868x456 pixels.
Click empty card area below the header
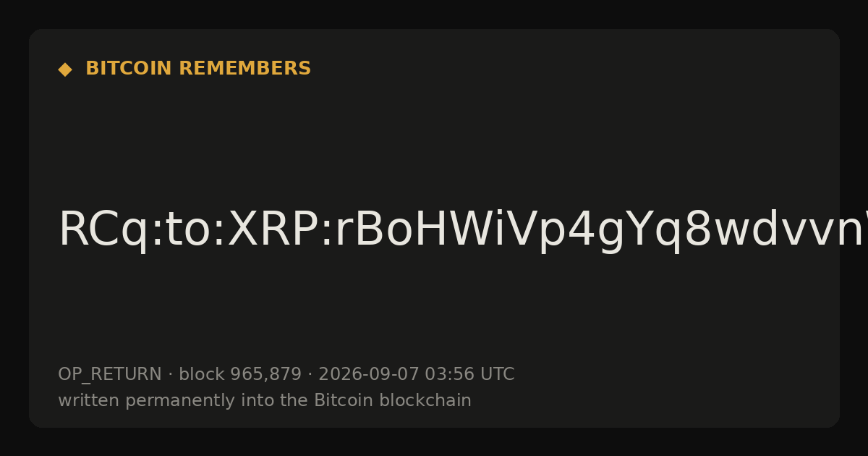coord(434,138)
